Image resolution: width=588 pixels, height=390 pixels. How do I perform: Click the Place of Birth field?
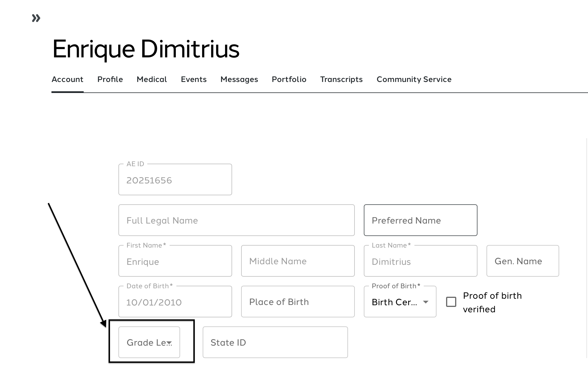pyautogui.click(x=298, y=302)
